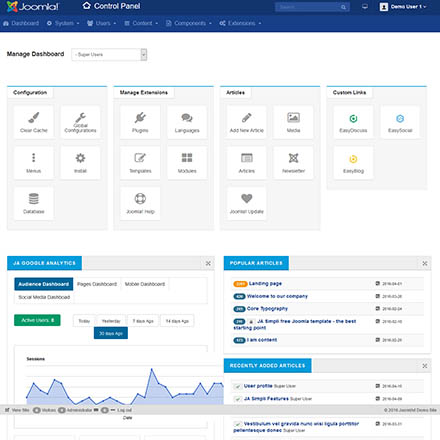Open JA Simpli free Joomla template article
The height and width of the screenshot is (440, 440).
pyautogui.click(x=295, y=324)
